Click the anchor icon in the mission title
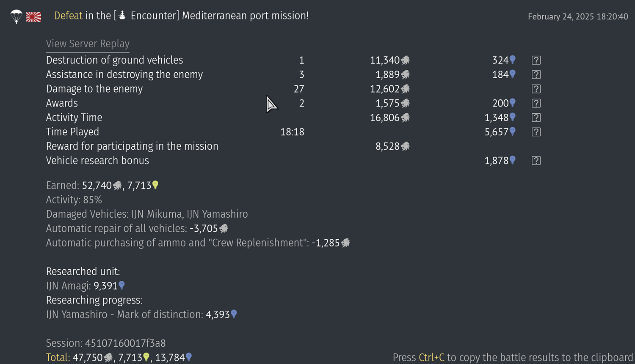The height and width of the screenshot is (364, 635). (x=121, y=15)
